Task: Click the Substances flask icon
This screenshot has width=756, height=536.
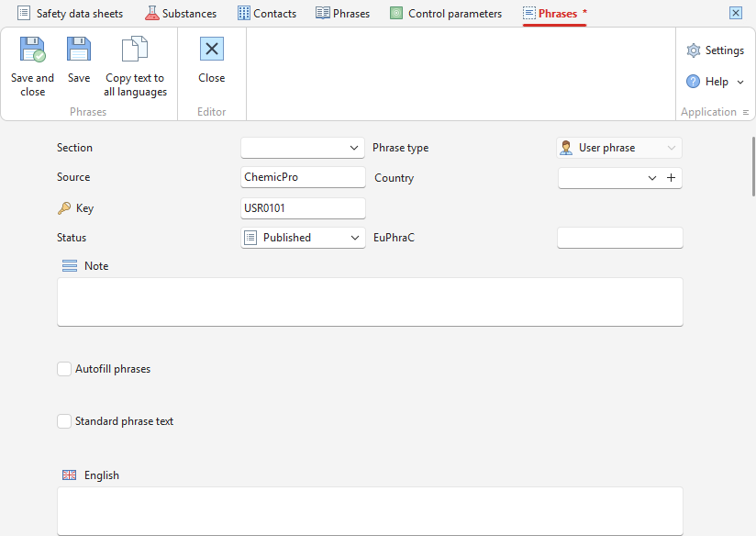Action: click(152, 13)
